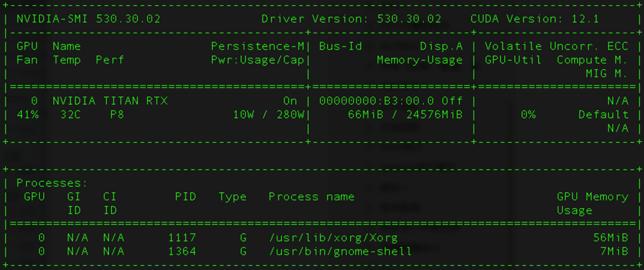Click "Volatile Uncorr. ECC" header
This screenshot has width=644, height=270.
coord(557,46)
